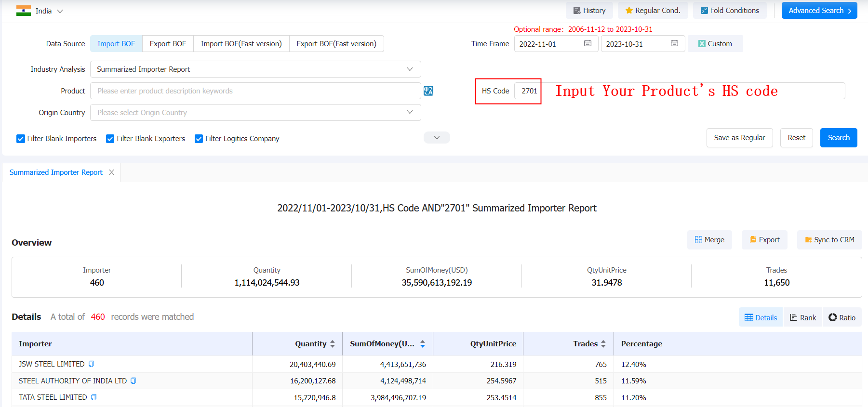Expand more filter options chevron
The width and height of the screenshot is (868, 407).
coord(437,138)
